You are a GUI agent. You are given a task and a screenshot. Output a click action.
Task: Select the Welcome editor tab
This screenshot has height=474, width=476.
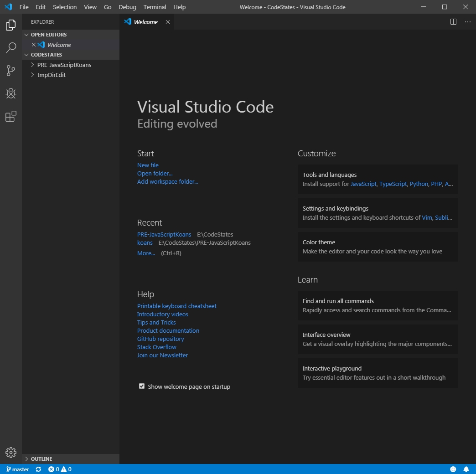[x=146, y=22]
